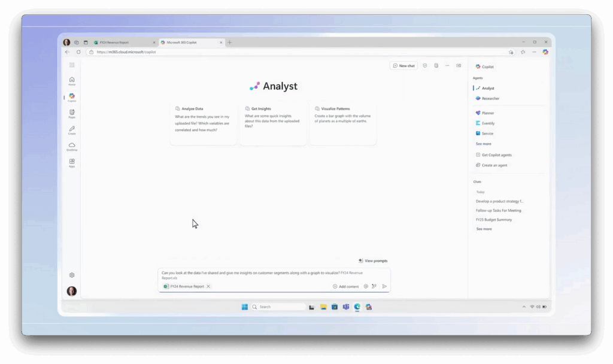This screenshot has width=613, height=364.
Task: Click the user avatar at sidebar bottom
Action: [x=72, y=291]
